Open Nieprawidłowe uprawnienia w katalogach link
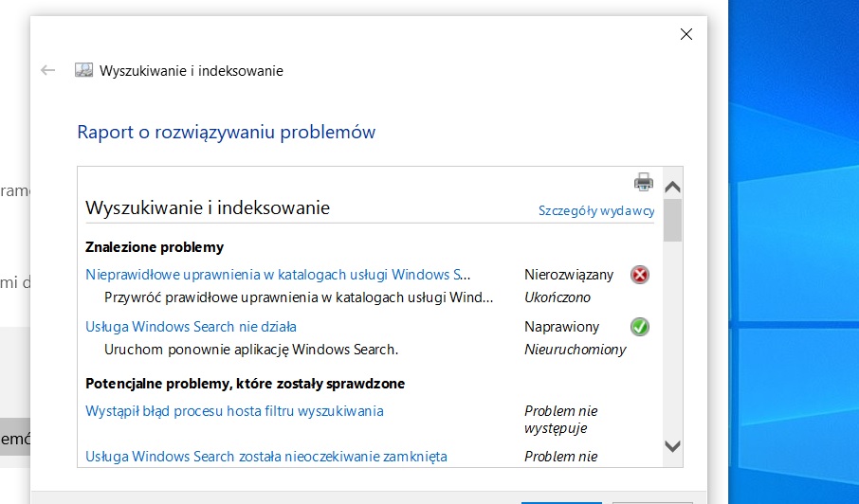This screenshot has height=504, width=859. (x=278, y=274)
